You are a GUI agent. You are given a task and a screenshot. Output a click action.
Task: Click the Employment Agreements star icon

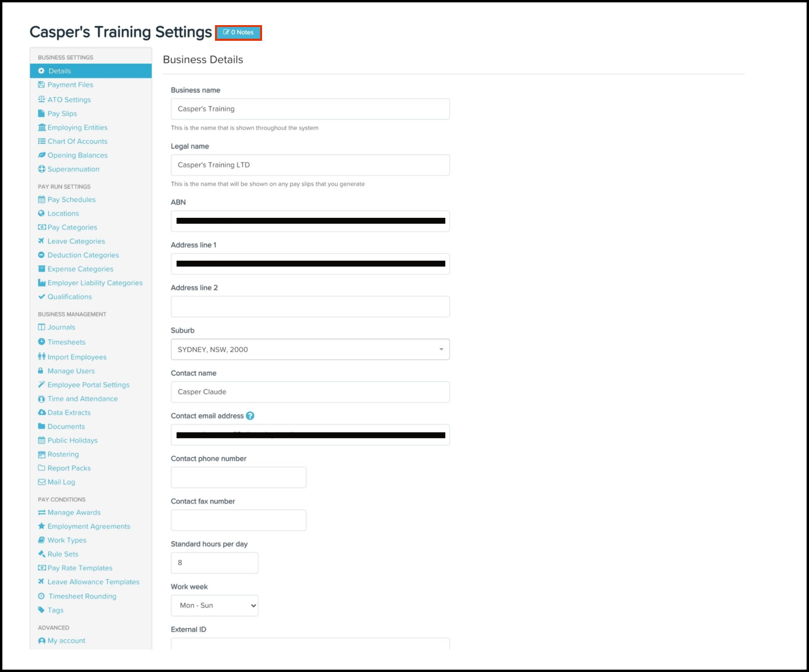(42, 526)
